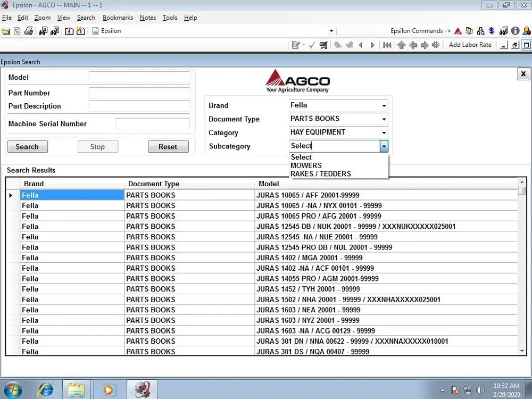Open the info icon near Epsilon Commands
Viewport: 532px width, 399px height.
[x=514, y=31]
